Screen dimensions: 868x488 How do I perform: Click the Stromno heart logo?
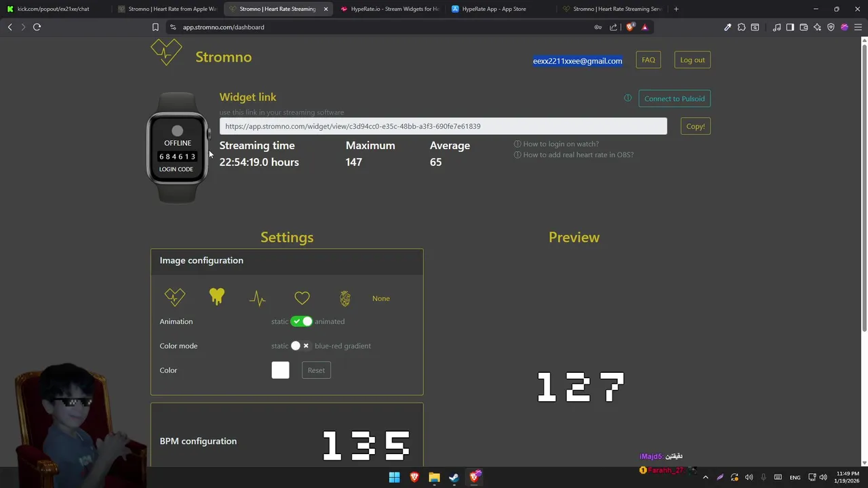point(166,52)
